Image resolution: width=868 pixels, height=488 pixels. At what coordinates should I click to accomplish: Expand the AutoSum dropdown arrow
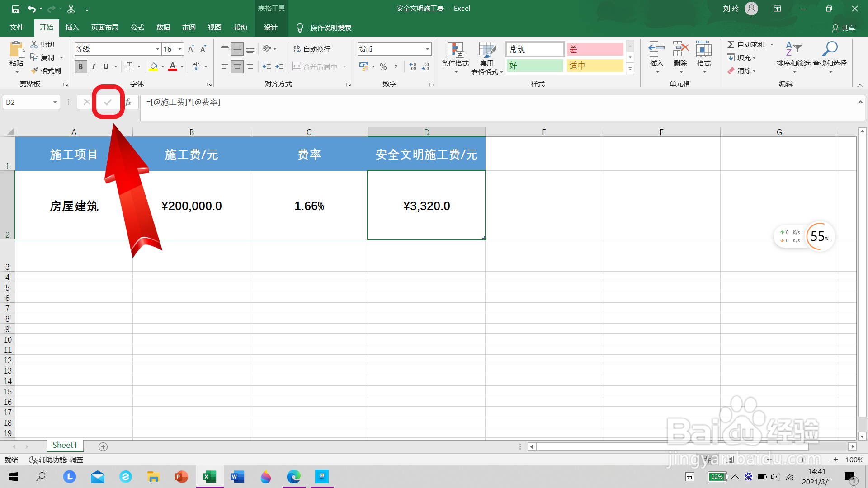[772, 44]
